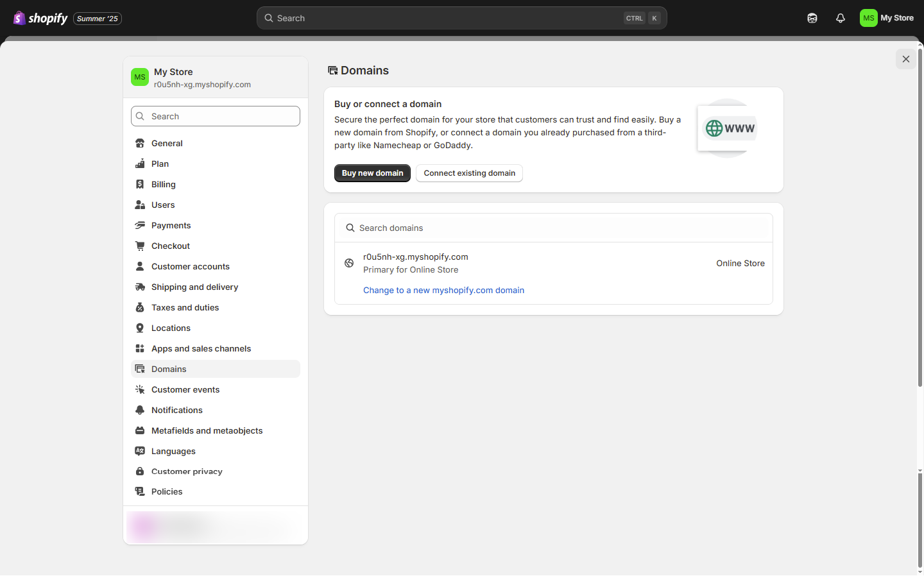924x576 pixels.
Task: Open Locations label in the sidebar
Action: [x=171, y=328]
